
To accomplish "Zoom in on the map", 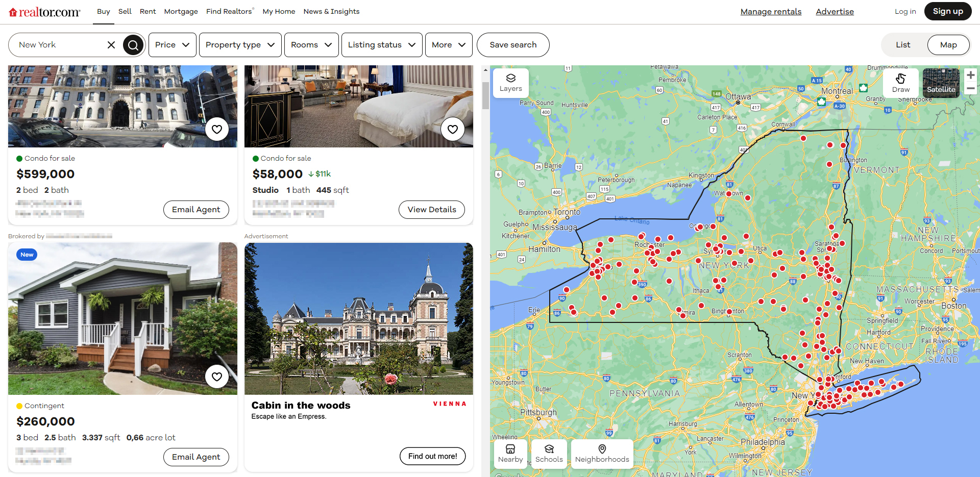I will pyautogui.click(x=970, y=75).
